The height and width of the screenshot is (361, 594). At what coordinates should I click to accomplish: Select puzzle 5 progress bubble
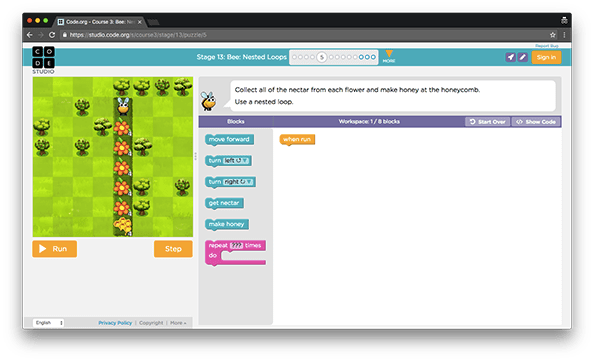coord(322,57)
